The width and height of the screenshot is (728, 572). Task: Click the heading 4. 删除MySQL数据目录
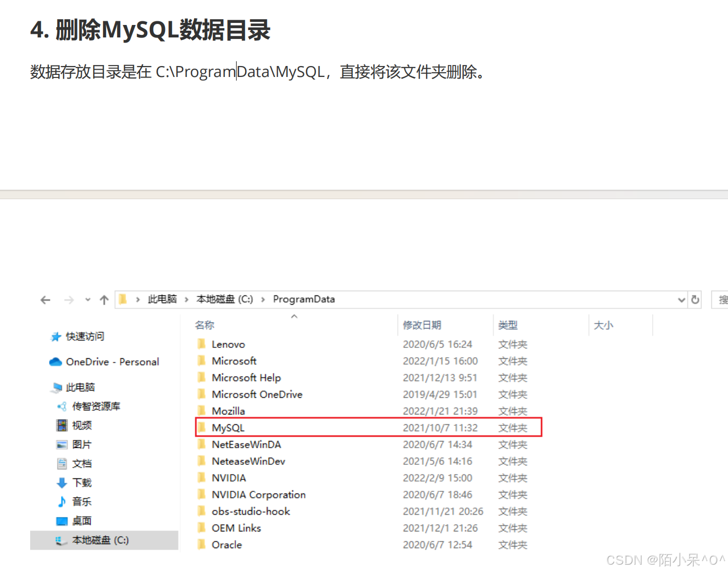click(x=150, y=30)
